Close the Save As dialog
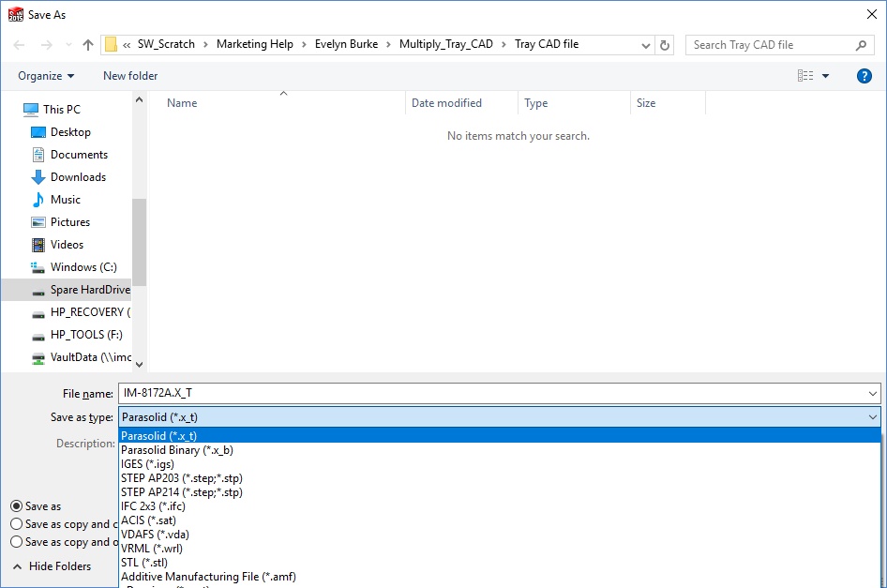The width and height of the screenshot is (887, 588). 872,14
